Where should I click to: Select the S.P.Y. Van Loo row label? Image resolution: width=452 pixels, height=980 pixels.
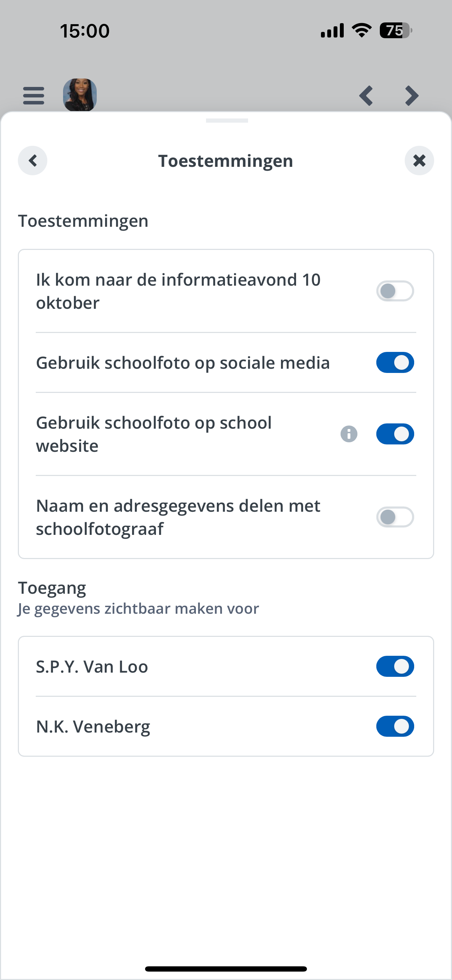pyautogui.click(x=92, y=667)
